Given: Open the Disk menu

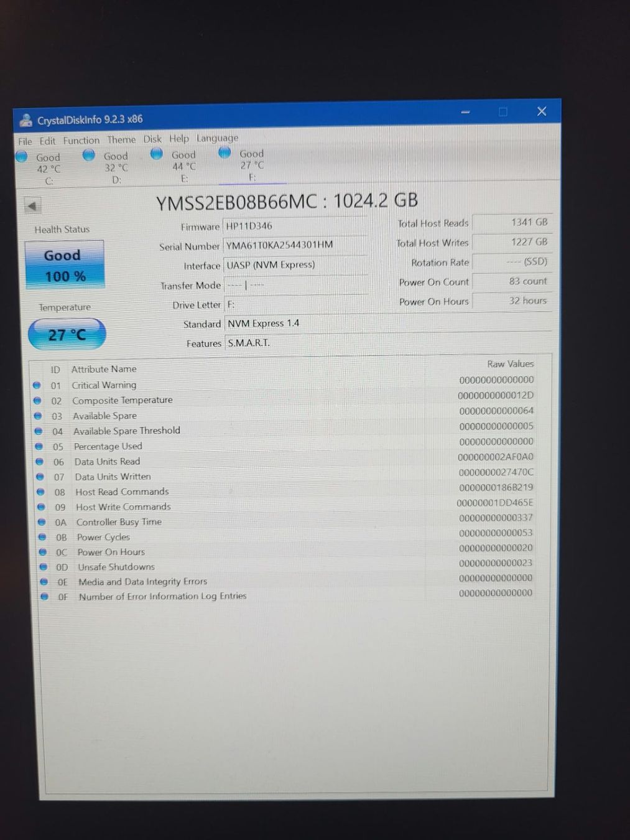Looking at the screenshot, I should [x=152, y=139].
